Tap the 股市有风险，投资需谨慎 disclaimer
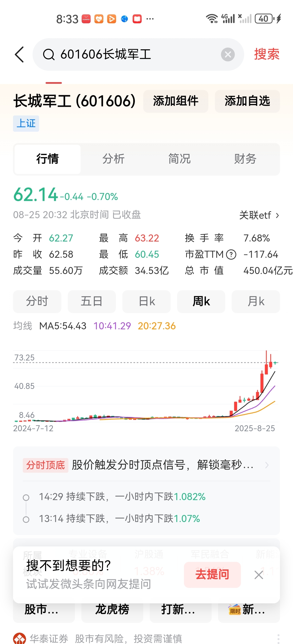The width and height of the screenshot is (293, 644). tap(129, 639)
